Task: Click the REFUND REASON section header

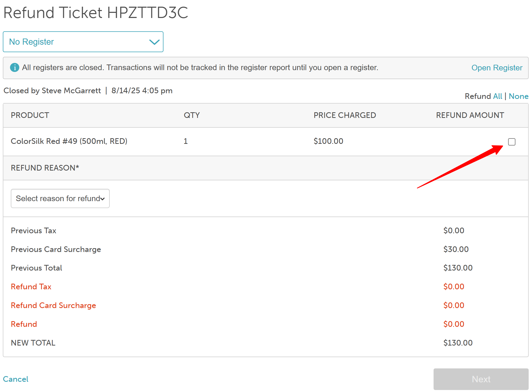Action: point(45,168)
